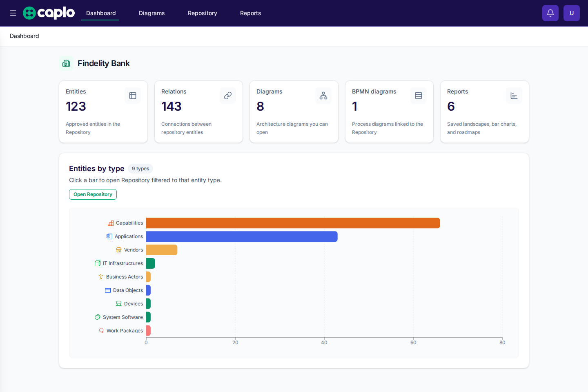588x392 pixels.
Task: Click the orange Capabilities bar
Action: [x=293, y=223]
